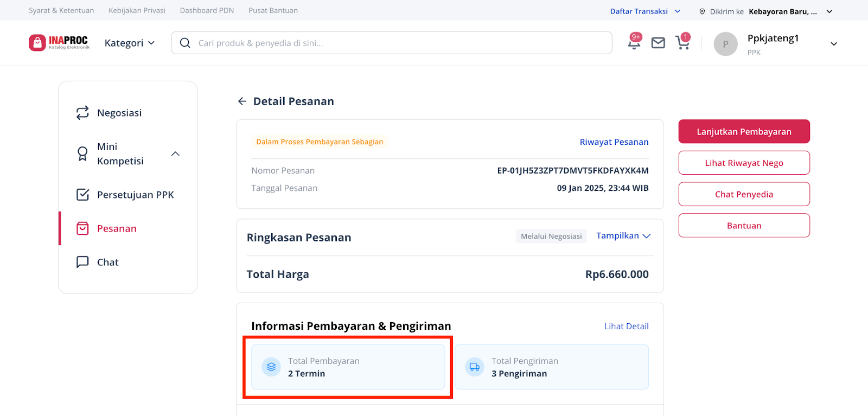This screenshot has width=868, height=416.
Task: Click the Bantuan button
Action: [x=744, y=226]
